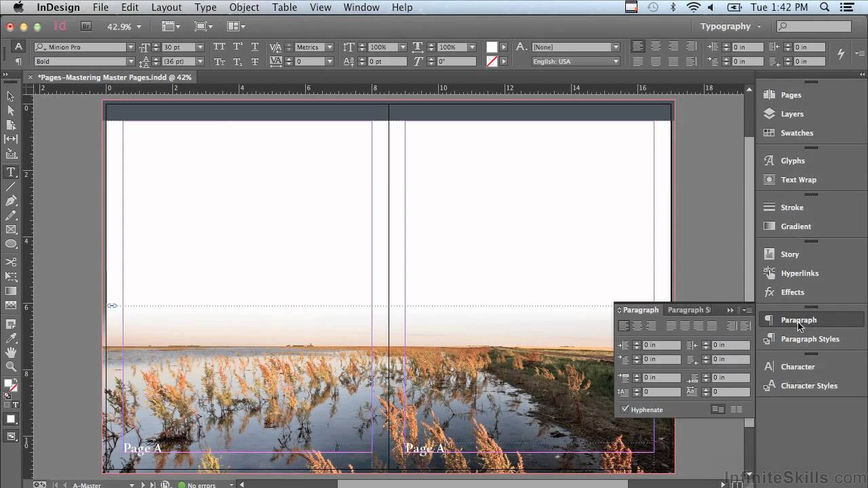
Task: Select the Pencil tool
Action: click(11, 216)
